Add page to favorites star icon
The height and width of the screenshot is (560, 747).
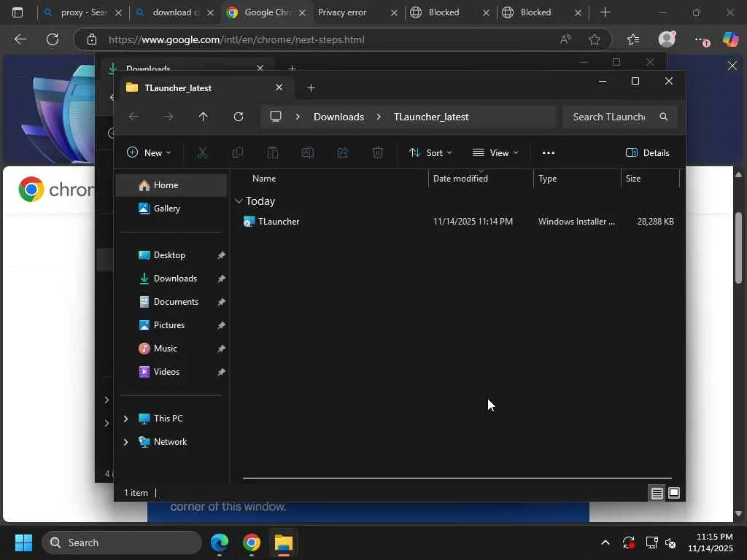pos(594,39)
